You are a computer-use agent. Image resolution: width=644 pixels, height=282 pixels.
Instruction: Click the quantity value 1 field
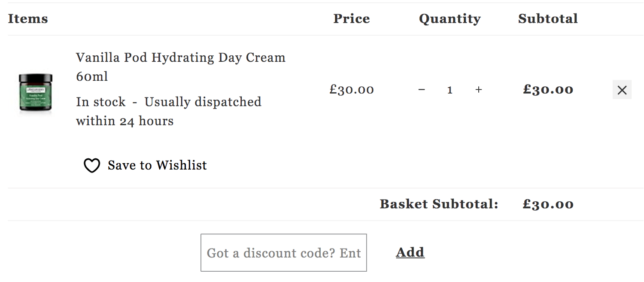tap(450, 90)
